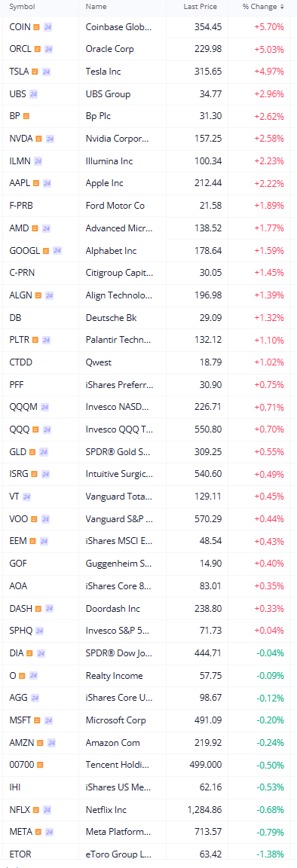Click the 24-hour badge next to TSLA
Viewport: 297px width, 868px height.
tap(46, 72)
